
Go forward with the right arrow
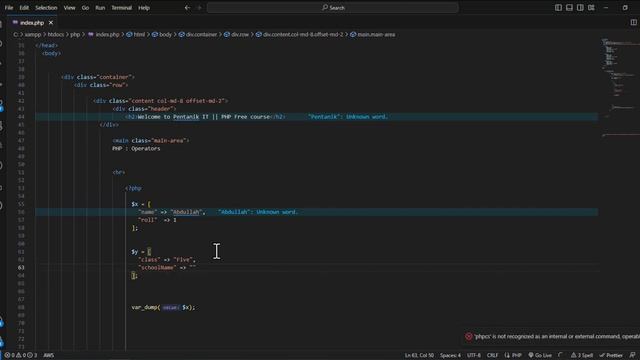pos(199,7)
